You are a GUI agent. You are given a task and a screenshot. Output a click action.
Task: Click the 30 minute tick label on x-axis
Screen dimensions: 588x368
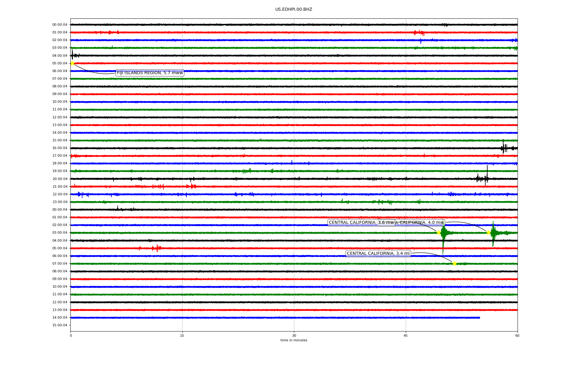294,335
